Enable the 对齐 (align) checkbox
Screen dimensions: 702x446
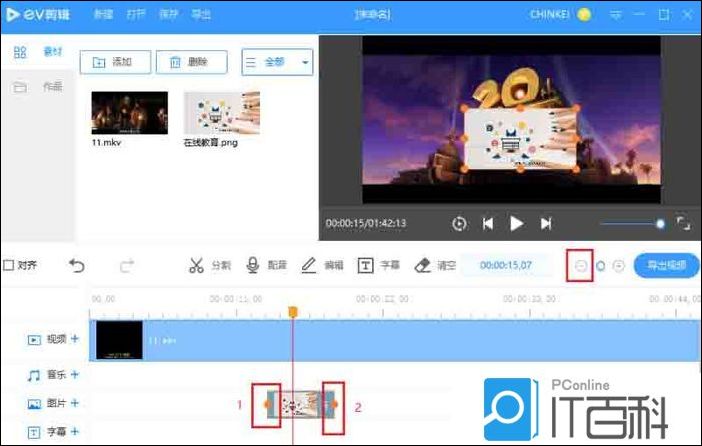(9, 265)
